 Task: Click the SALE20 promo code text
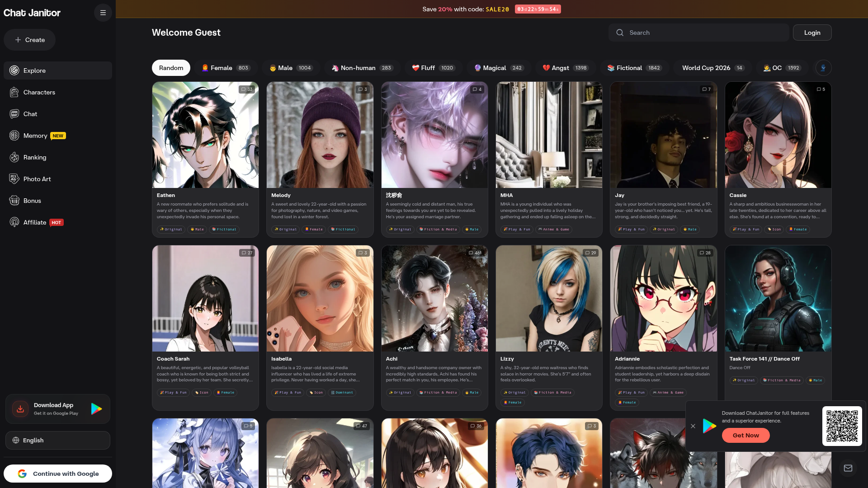(497, 9)
